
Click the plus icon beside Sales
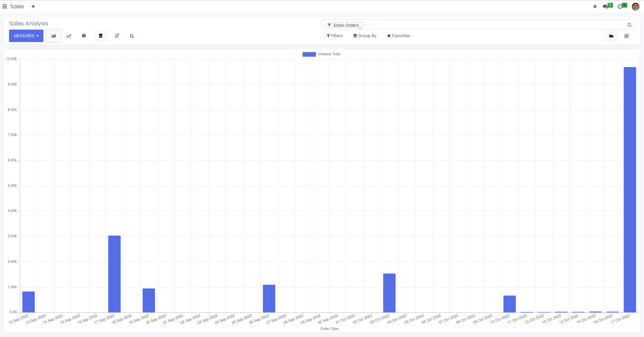click(33, 7)
